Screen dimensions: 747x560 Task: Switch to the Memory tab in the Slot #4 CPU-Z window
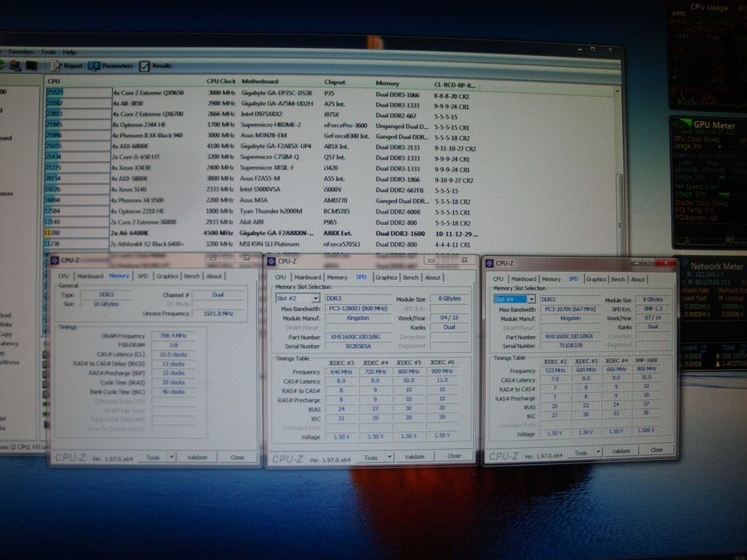tap(551, 279)
